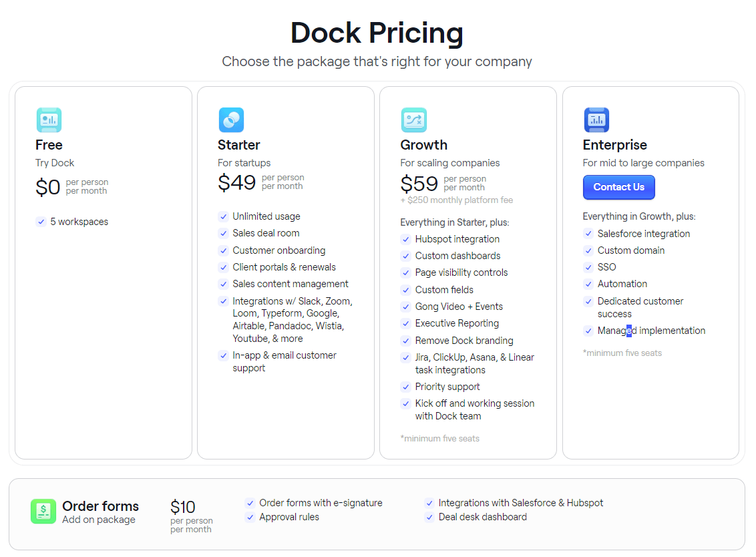Click the Starter plan blue circles icon
Image resolution: width=756 pixels, height=557 pixels.
232,120
